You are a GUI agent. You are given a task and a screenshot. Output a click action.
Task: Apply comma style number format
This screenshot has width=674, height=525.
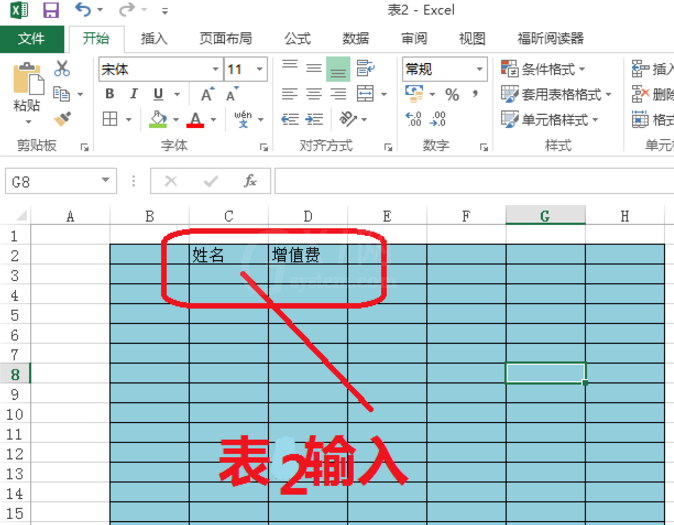tap(475, 94)
